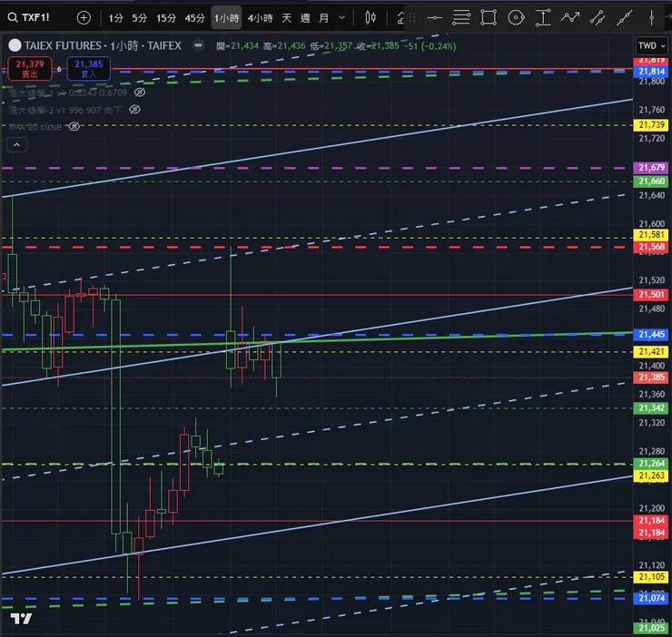
Task: Click the red 21,385 last price label
Action: [x=651, y=377]
